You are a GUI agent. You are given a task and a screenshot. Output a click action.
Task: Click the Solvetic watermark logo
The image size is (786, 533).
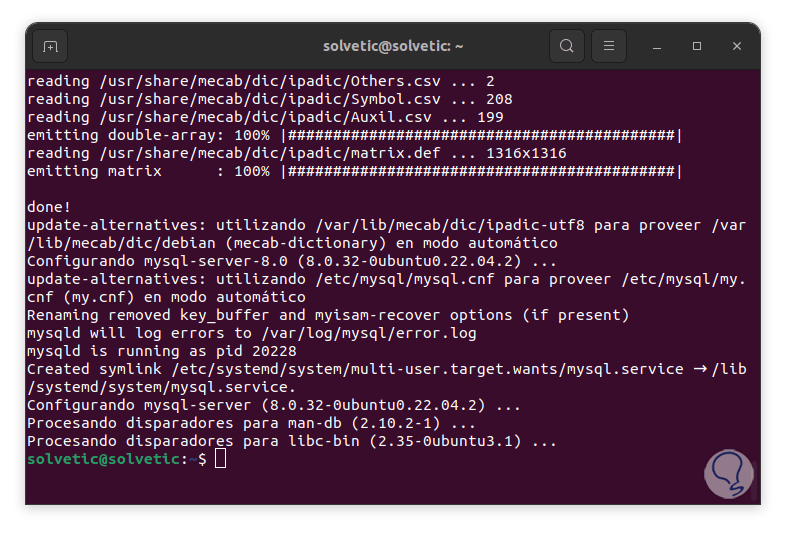[727, 470]
